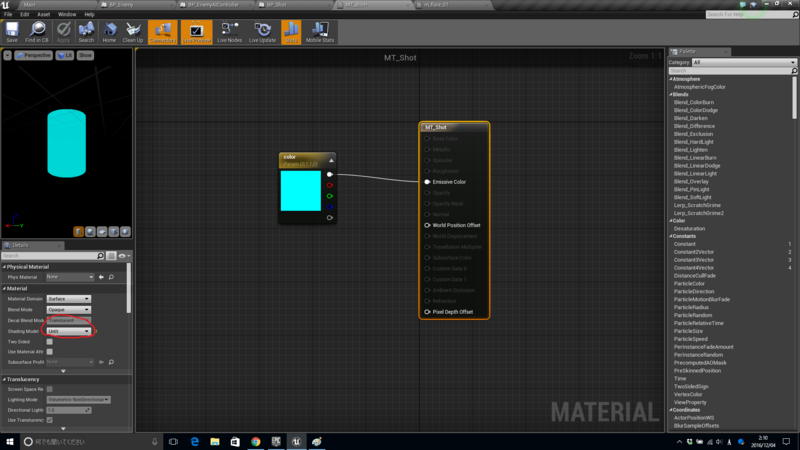This screenshot has width=800, height=450.
Task: Toggle Use Translucency checkbox
Action: coord(49,420)
